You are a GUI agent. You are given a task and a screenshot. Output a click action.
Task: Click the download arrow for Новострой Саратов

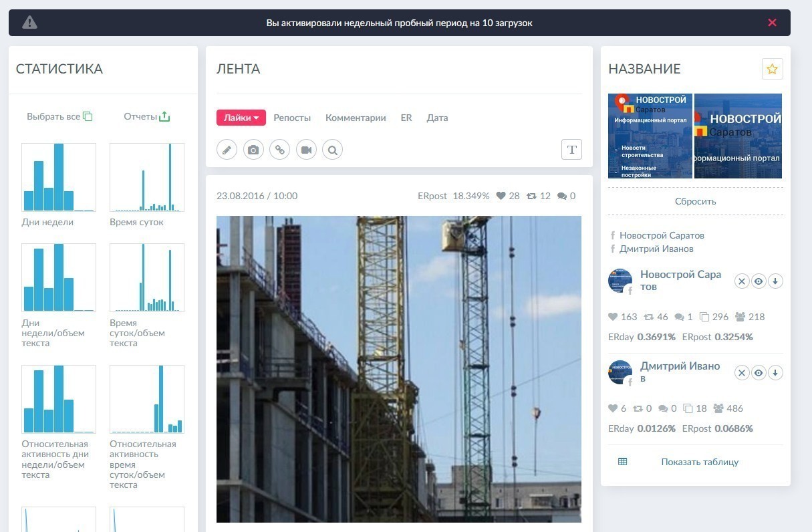click(775, 281)
